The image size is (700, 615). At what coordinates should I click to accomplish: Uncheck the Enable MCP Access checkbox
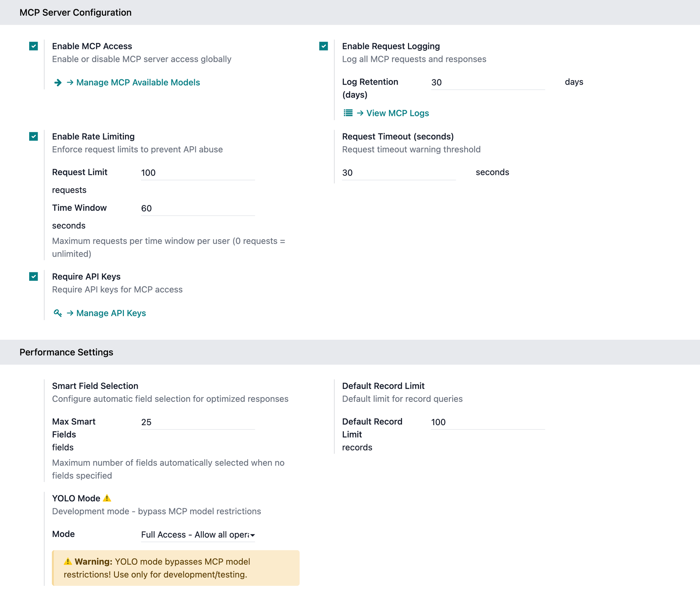pyautogui.click(x=33, y=46)
